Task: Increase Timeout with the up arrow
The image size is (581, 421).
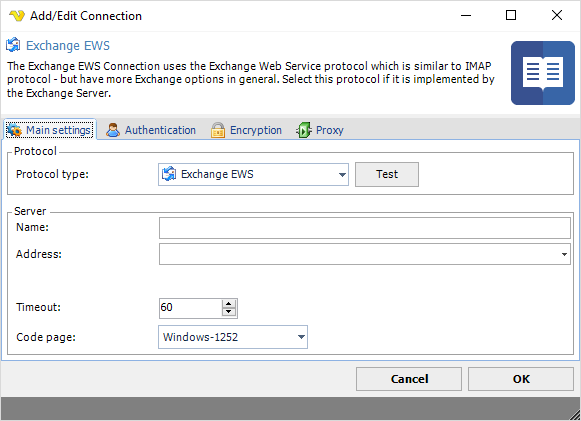Action: pos(229,304)
